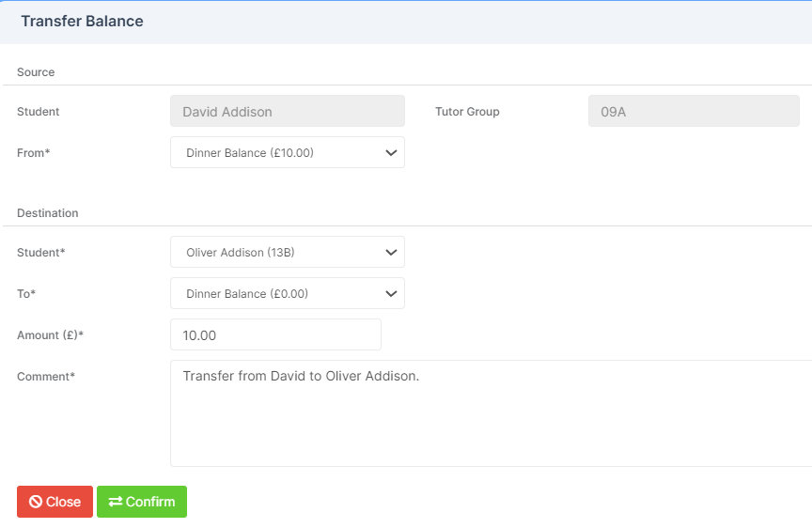Screen dimensions: 812x528
Task: Click the 'Amount (£)*' label
Action: click(x=50, y=334)
